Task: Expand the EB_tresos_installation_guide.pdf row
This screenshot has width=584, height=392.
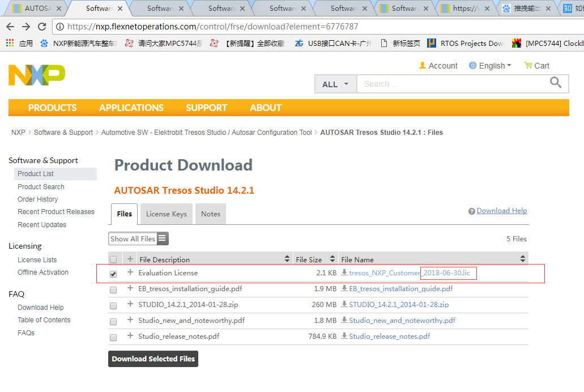Action: point(130,288)
